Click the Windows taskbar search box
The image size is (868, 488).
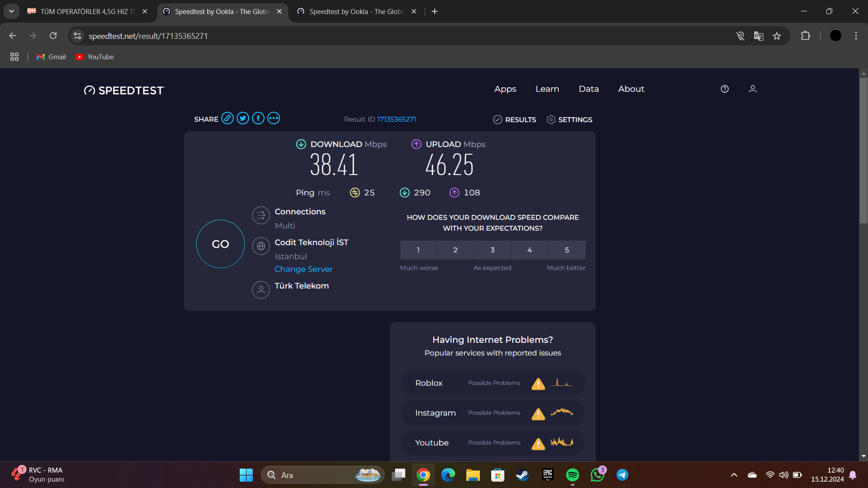323,475
